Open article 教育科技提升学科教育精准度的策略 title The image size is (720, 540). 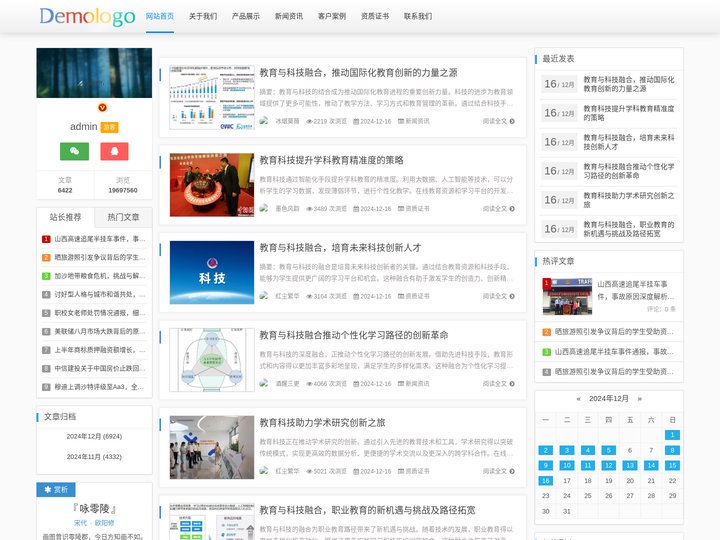332,160
